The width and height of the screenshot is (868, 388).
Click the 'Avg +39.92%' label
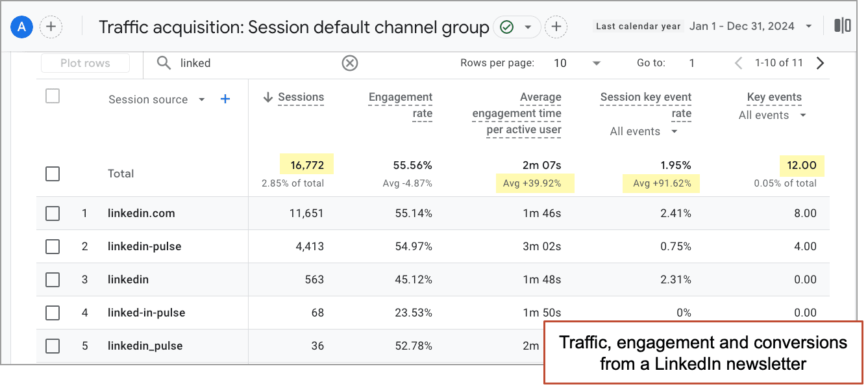click(x=532, y=183)
